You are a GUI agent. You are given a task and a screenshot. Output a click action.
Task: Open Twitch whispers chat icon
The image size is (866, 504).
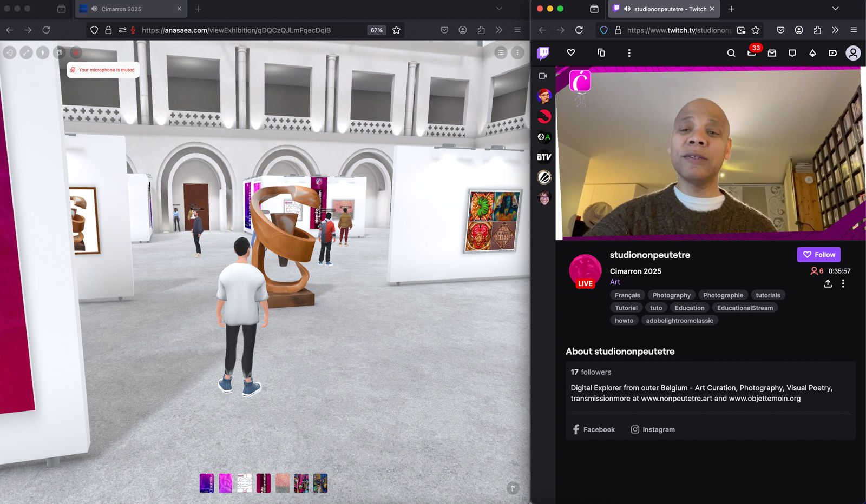(x=792, y=52)
